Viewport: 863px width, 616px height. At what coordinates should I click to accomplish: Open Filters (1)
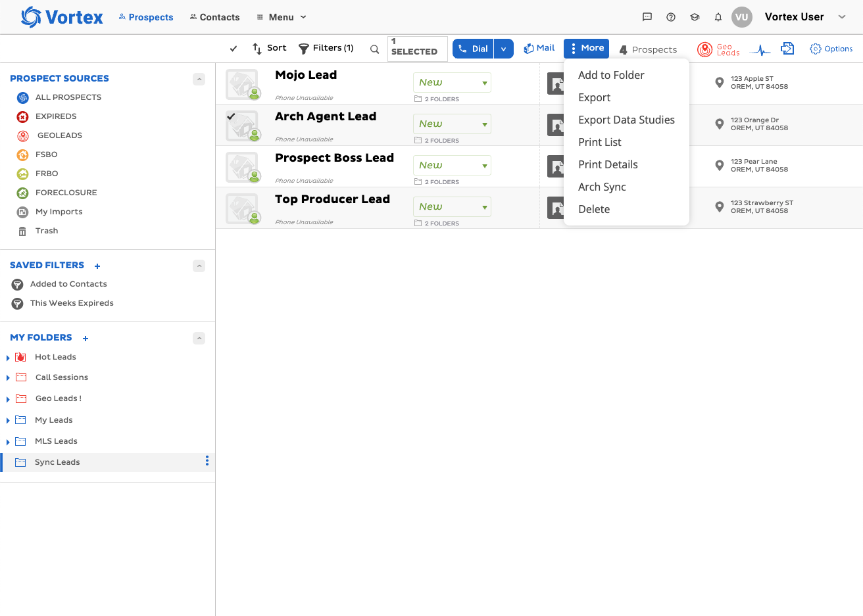click(326, 48)
